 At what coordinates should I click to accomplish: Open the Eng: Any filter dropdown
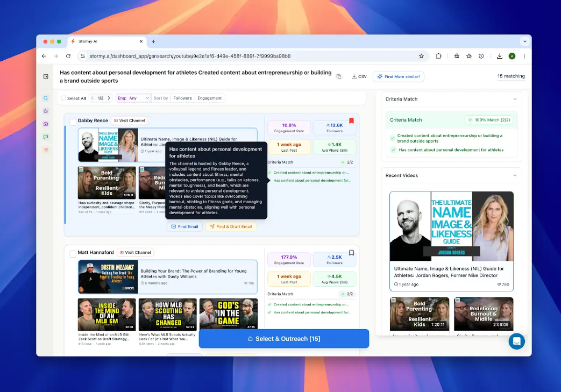[133, 98]
